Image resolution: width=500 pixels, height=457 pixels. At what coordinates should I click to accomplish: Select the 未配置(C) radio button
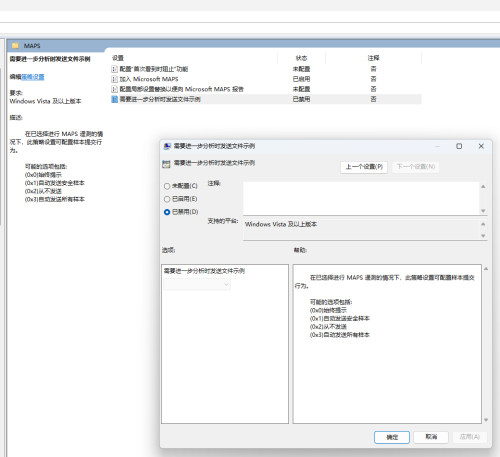point(167,186)
